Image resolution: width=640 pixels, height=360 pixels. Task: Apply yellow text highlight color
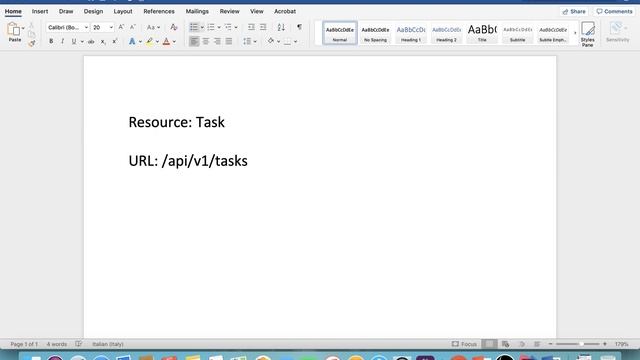(149, 41)
